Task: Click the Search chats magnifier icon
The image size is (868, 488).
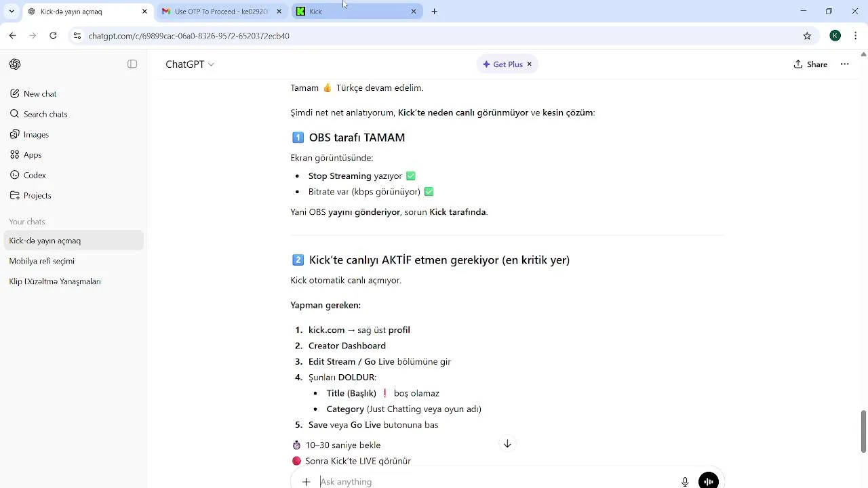Action: 15,114
